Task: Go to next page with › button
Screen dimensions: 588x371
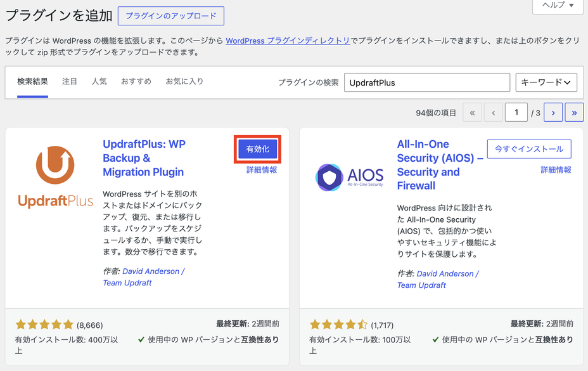Action: pyautogui.click(x=553, y=112)
